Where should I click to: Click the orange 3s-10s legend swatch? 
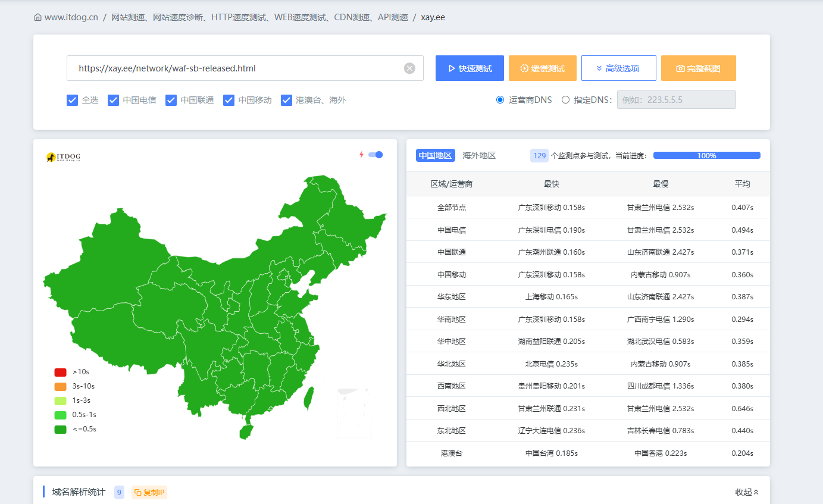coord(60,386)
